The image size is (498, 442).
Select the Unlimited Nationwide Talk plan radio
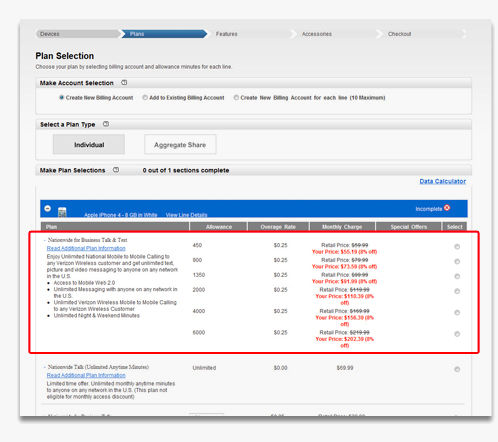(x=457, y=369)
